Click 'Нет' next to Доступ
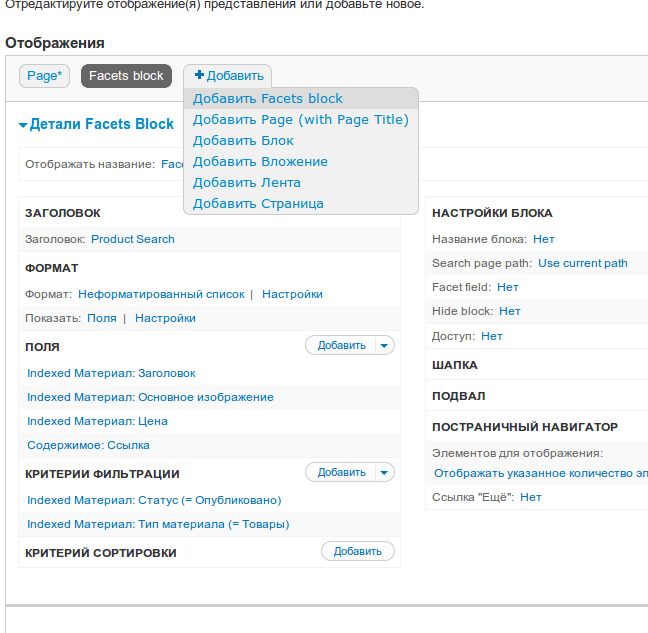 (492, 336)
